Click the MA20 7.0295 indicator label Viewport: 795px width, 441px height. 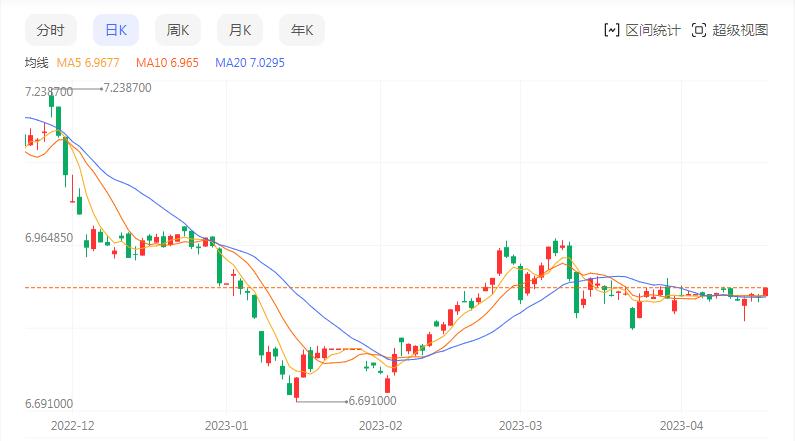point(250,62)
